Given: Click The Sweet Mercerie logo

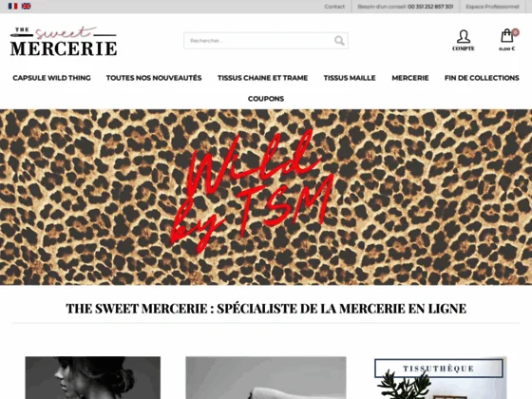Looking at the screenshot, I should [x=64, y=41].
